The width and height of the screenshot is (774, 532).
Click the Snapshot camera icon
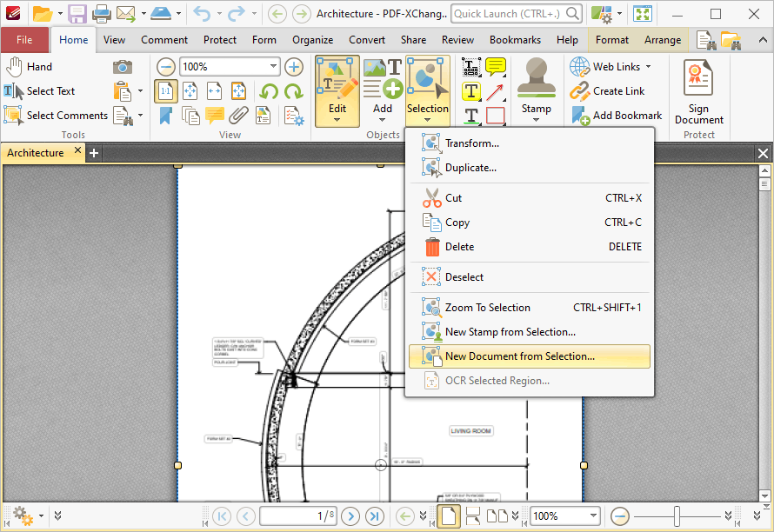tap(123, 67)
